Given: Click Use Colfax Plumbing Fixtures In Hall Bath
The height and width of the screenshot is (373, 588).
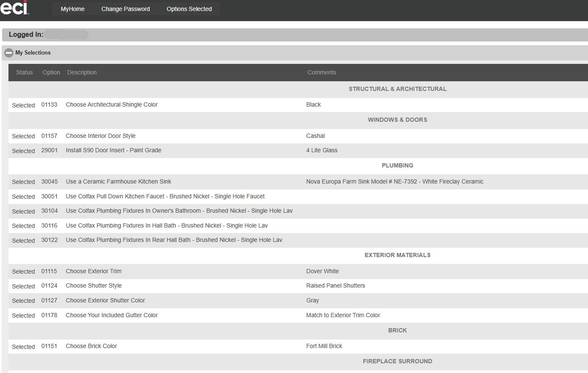Looking at the screenshot, I should (166, 225).
